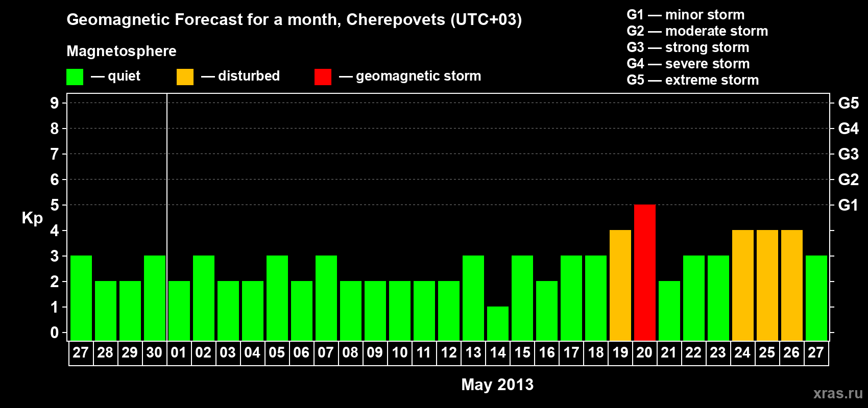Click the date label 24 on axis

tap(742, 353)
